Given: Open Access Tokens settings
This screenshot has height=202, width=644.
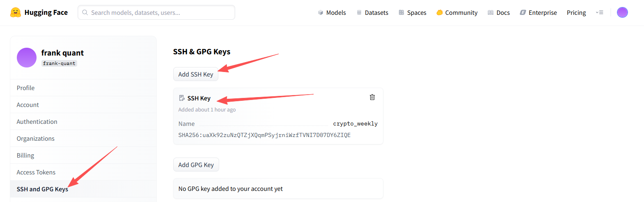Looking at the screenshot, I should tap(36, 172).
